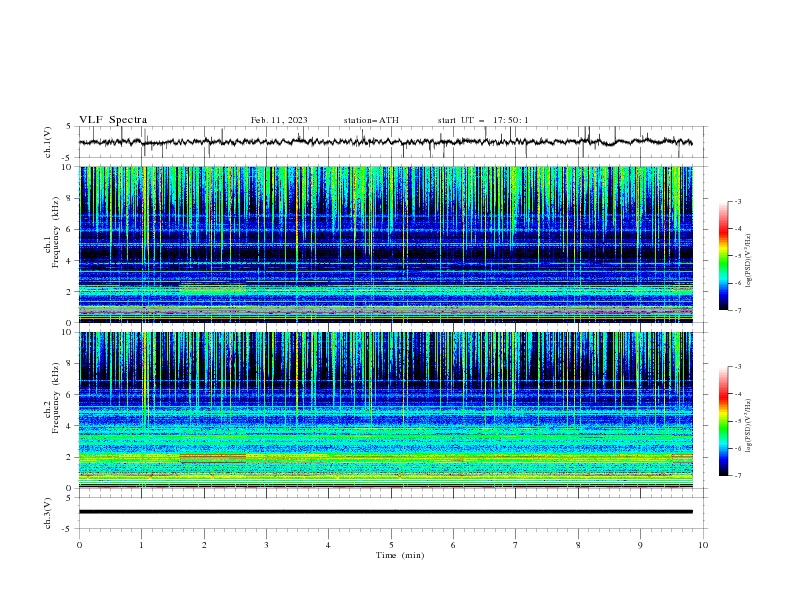The width and height of the screenshot is (792, 612).
Task: Select the ch.1 spectrogram color scale bar
Action: (723, 255)
